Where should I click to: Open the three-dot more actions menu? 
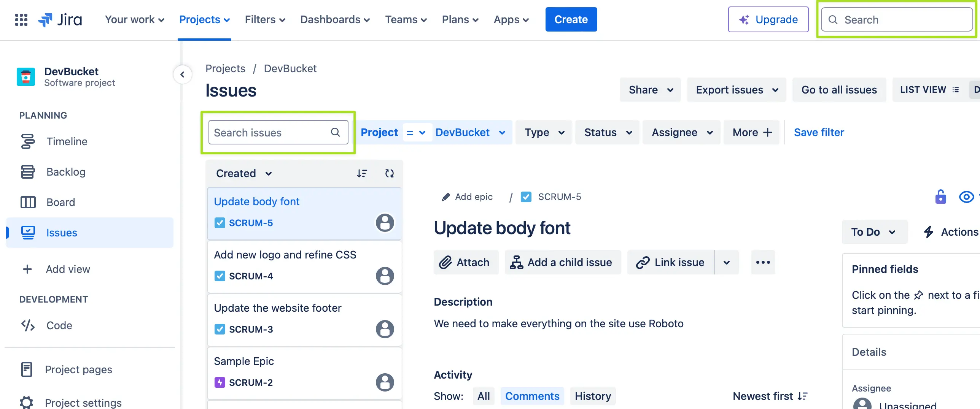click(x=763, y=262)
